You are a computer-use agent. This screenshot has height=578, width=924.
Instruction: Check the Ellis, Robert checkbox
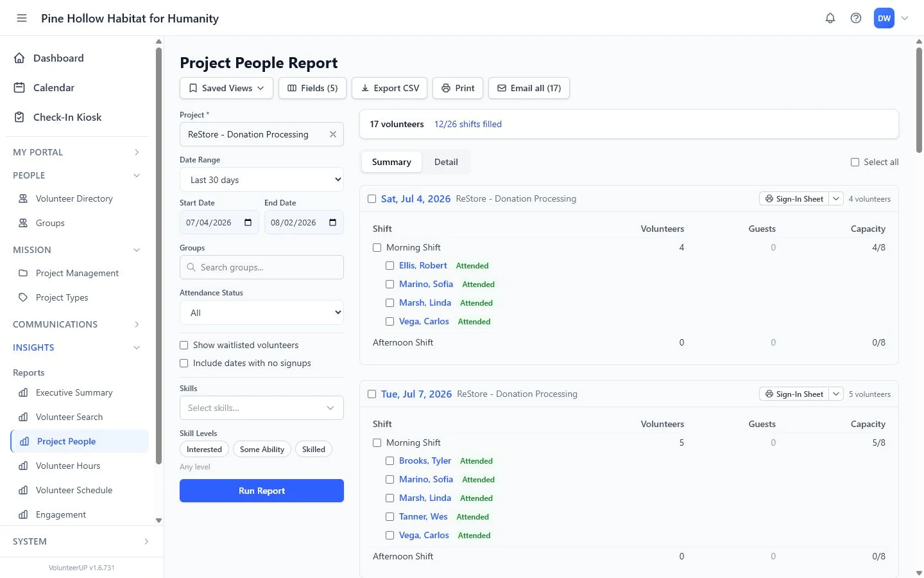coord(389,265)
